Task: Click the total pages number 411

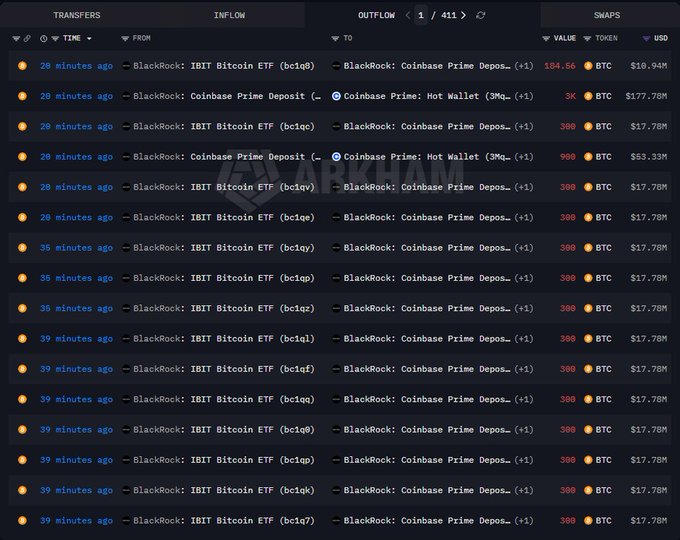Action: (x=449, y=15)
